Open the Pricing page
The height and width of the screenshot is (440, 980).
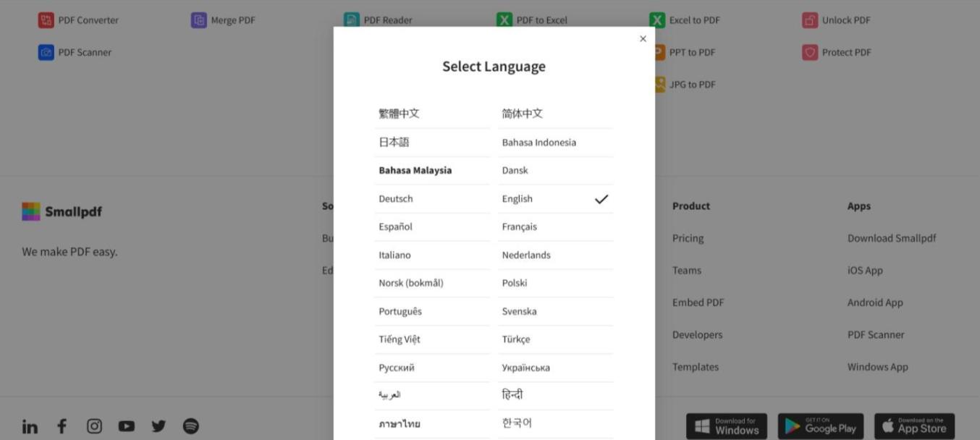[x=687, y=237]
